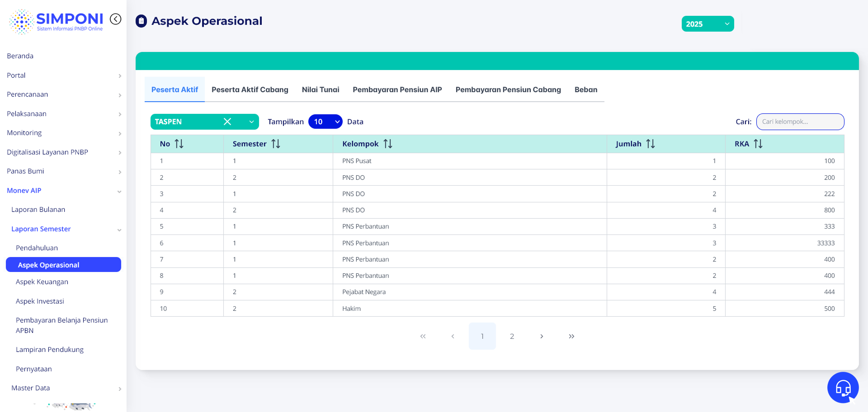Open Pendahuluan in sidebar
Viewport: 868px width, 412px height.
(37, 248)
